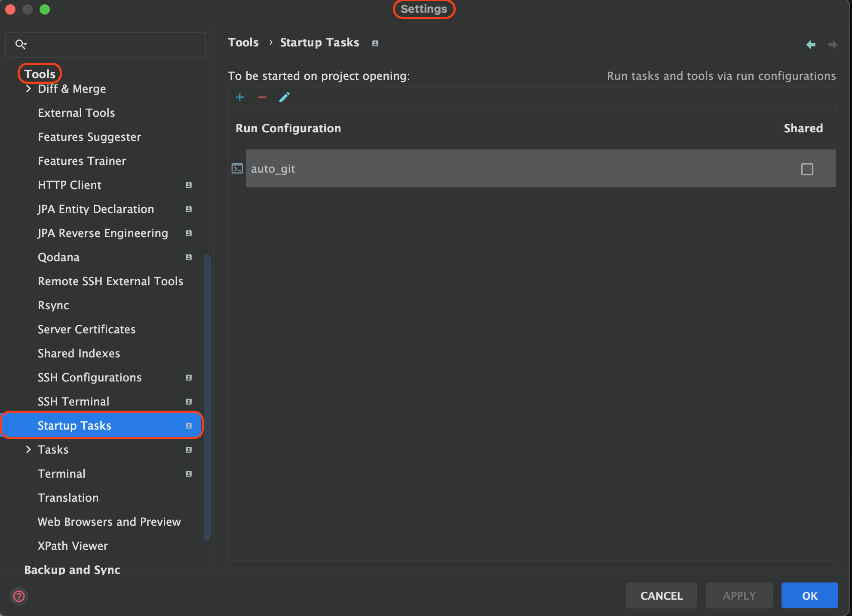Select SSH Configurations in sidebar

pyautogui.click(x=89, y=377)
